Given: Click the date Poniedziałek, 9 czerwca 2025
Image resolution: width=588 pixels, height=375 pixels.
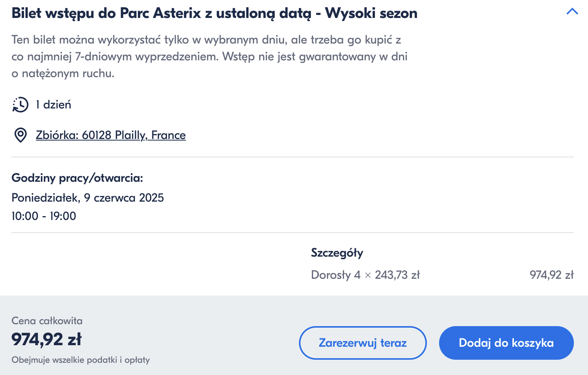Looking at the screenshot, I should (x=87, y=198).
